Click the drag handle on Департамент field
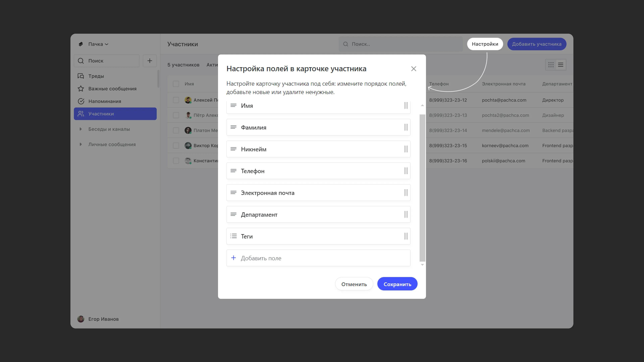644x362 pixels. pos(406,214)
